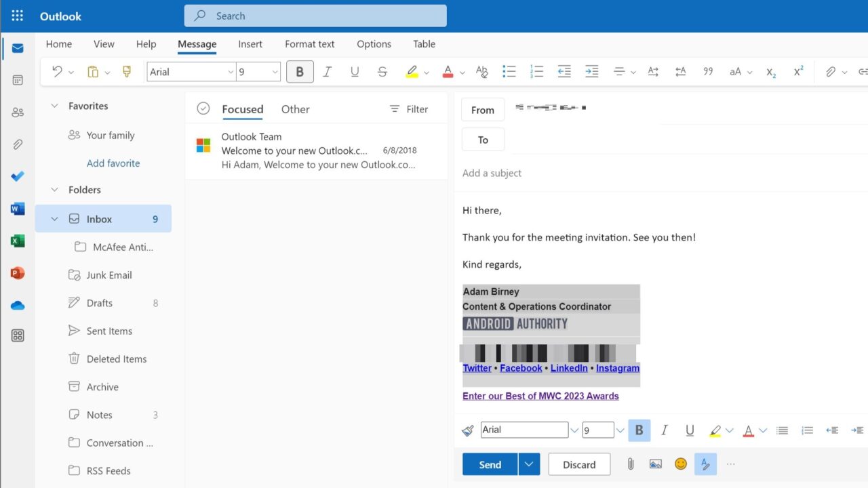
Task: Attach a file using the bottom paperclip
Action: tap(630, 464)
